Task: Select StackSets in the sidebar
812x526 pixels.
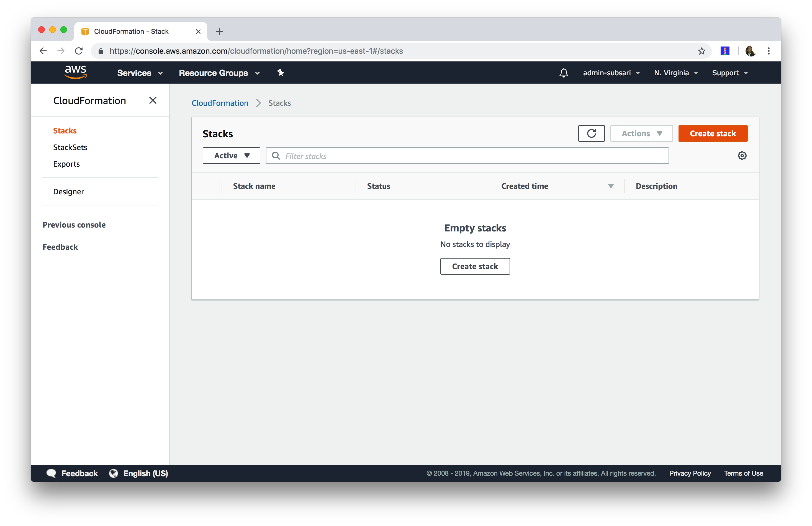Action: point(70,147)
